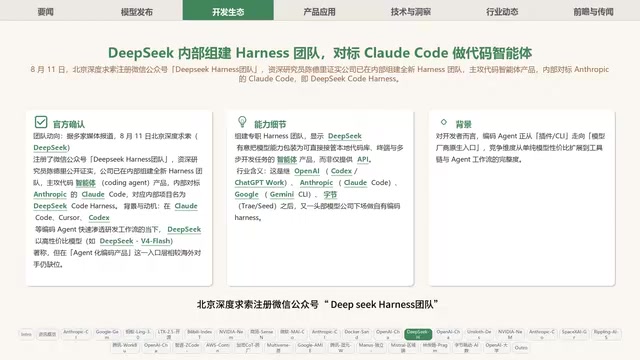Click the lightbulb icon beside 能力细节
The width and height of the screenshot is (640, 360).
coord(242,122)
